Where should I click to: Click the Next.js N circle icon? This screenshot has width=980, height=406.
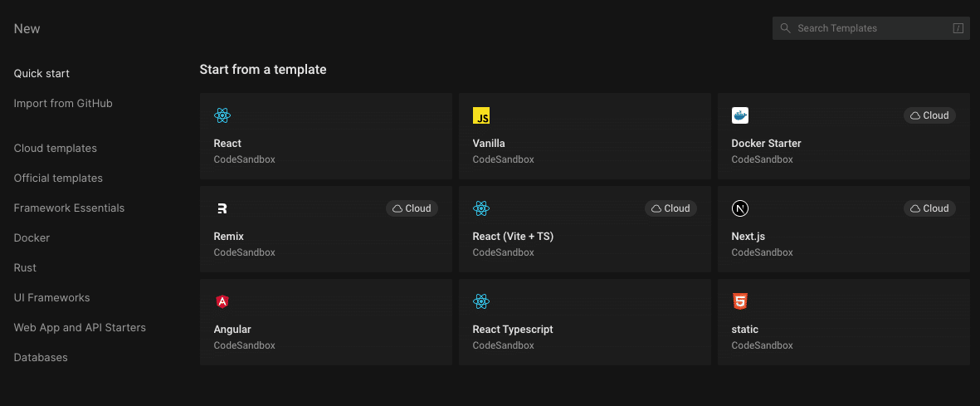(x=740, y=209)
